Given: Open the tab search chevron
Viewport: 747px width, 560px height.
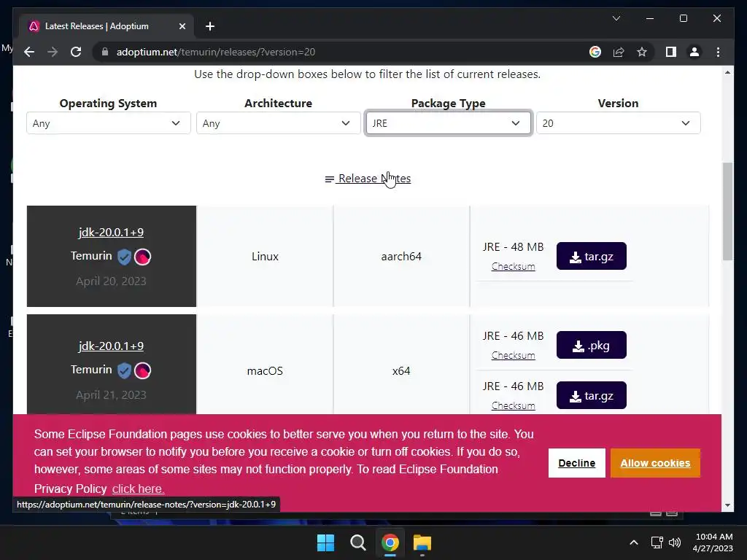Looking at the screenshot, I should 616,18.
